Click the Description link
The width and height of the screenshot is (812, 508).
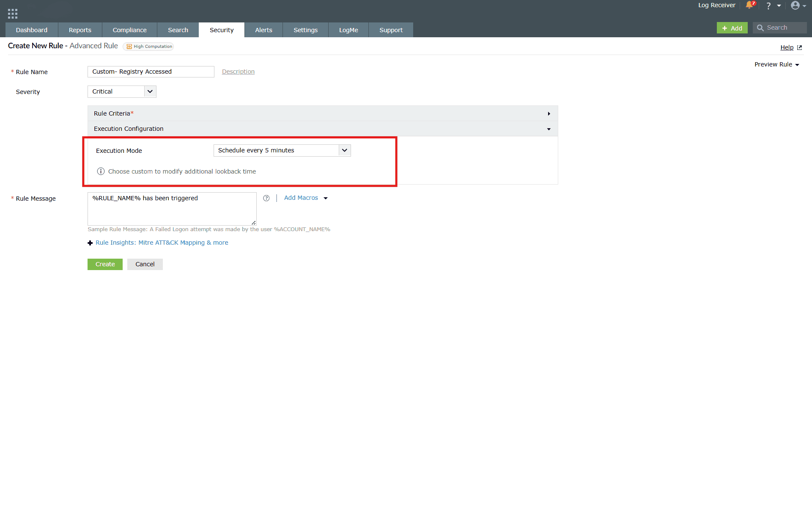point(238,72)
